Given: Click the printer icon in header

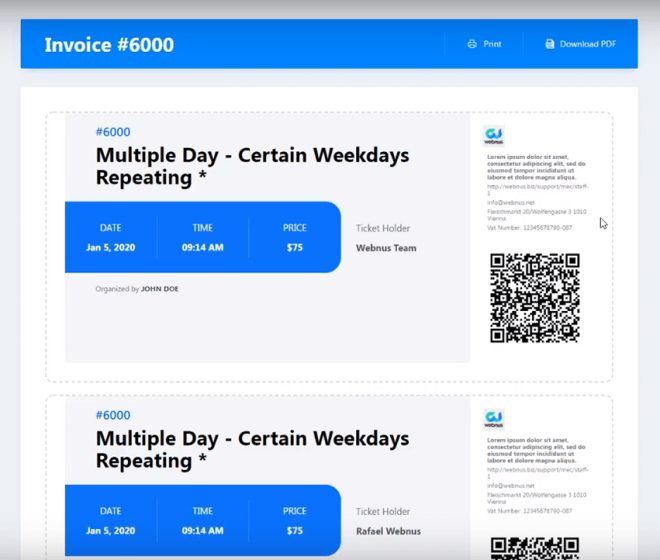Looking at the screenshot, I should pos(472,44).
